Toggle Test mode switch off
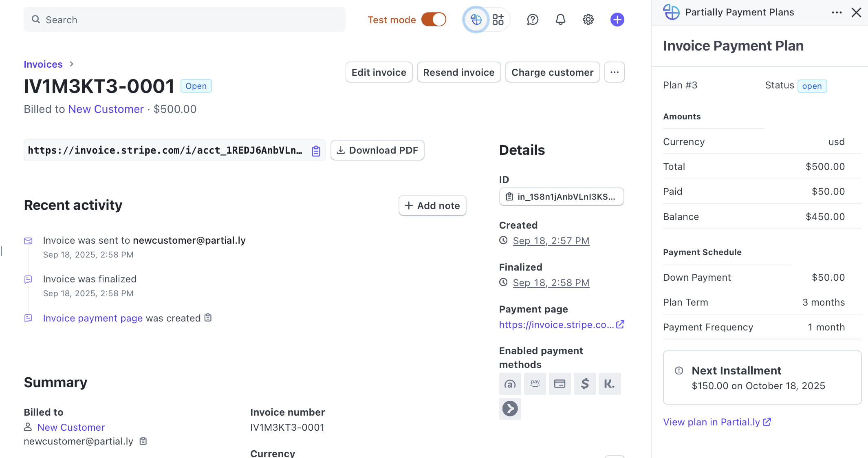 (x=434, y=20)
